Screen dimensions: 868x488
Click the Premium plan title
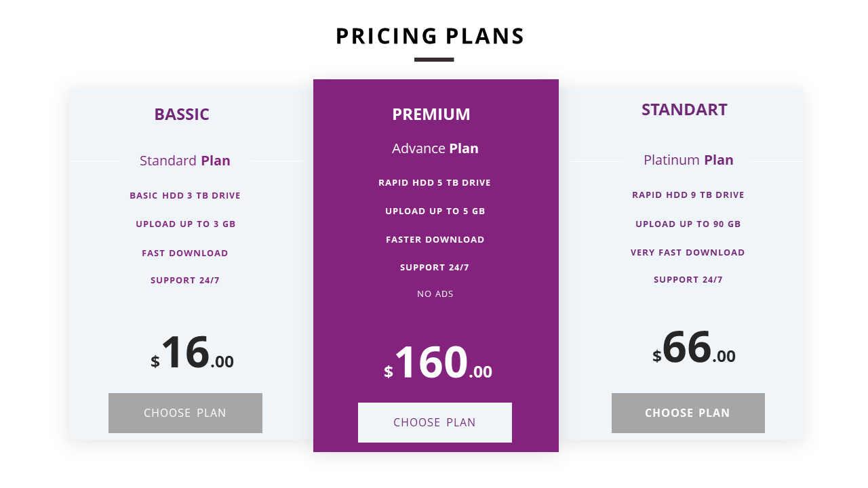coord(431,114)
